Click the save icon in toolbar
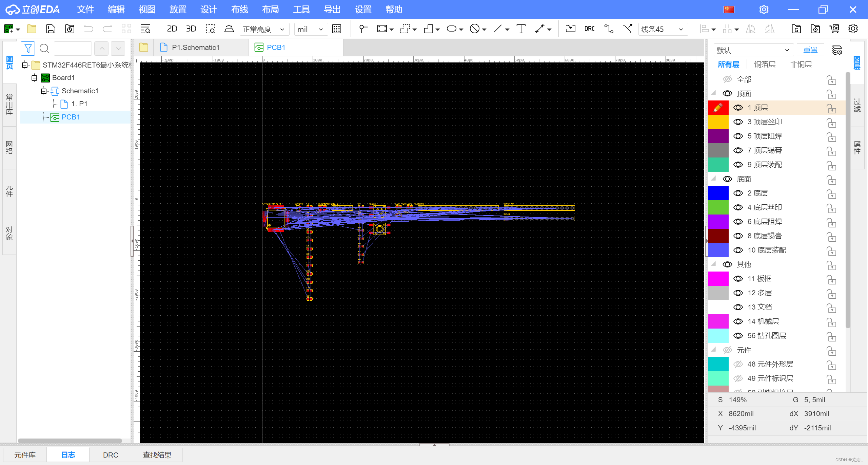The height and width of the screenshot is (465, 868). [x=51, y=29]
